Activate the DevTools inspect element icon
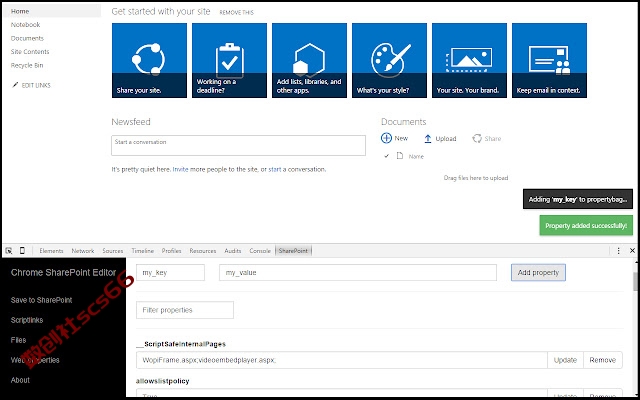 (9, 251)
